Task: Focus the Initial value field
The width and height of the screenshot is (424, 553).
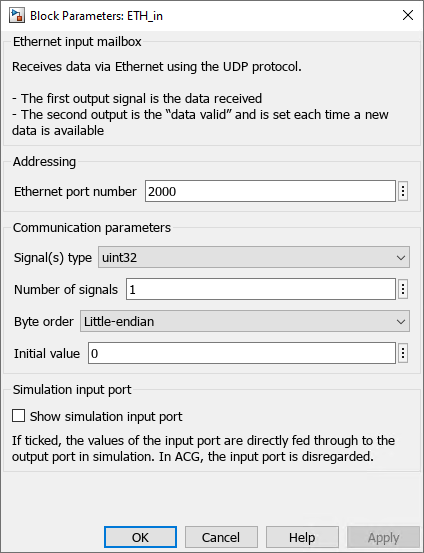Action: (242, 353)
